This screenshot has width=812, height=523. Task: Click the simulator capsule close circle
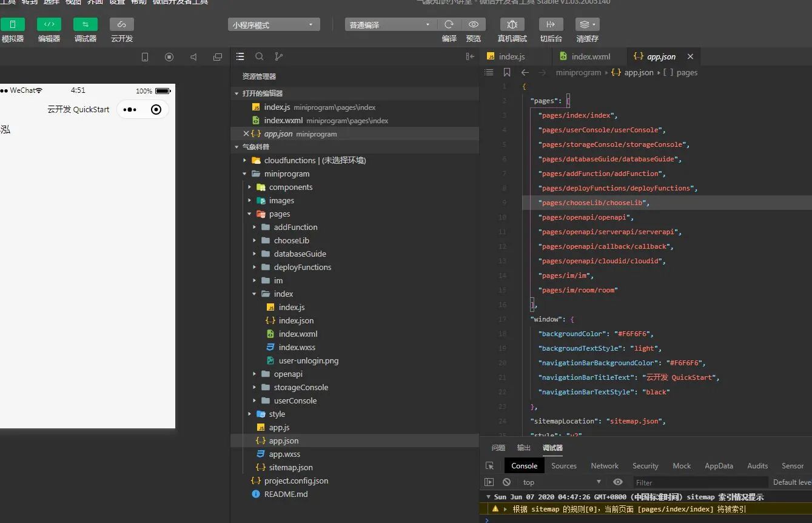tap(156, 110)
